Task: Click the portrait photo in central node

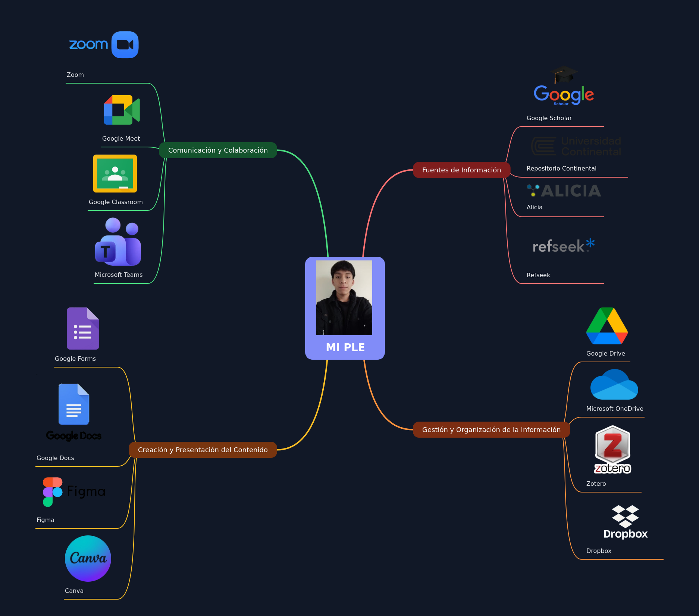Action: click(x=344, y=297)
